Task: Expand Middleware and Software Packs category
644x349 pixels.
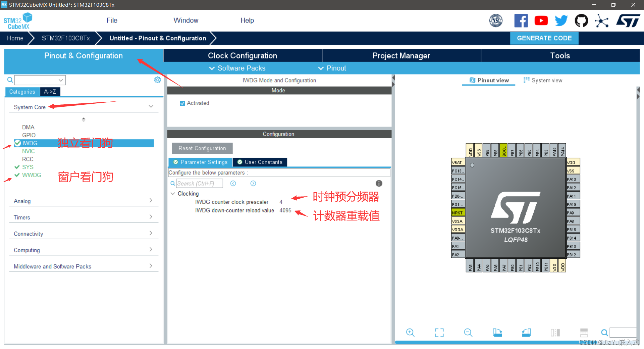Action: pyautogui.click(x=84, y=266)
